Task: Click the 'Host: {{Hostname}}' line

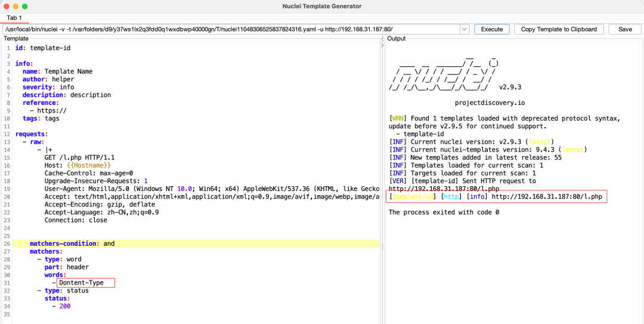Action: click(x=78, y=165)
